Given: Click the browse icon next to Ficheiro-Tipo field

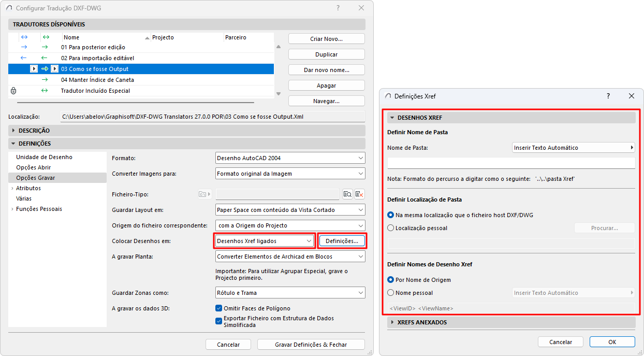Looking at the screenshot, I should pos(347,194).
